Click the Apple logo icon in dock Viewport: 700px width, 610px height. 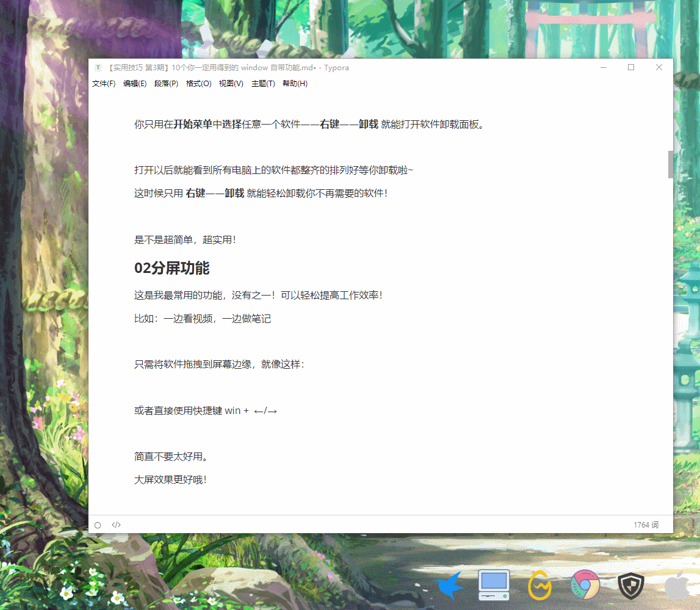point(677,585)
